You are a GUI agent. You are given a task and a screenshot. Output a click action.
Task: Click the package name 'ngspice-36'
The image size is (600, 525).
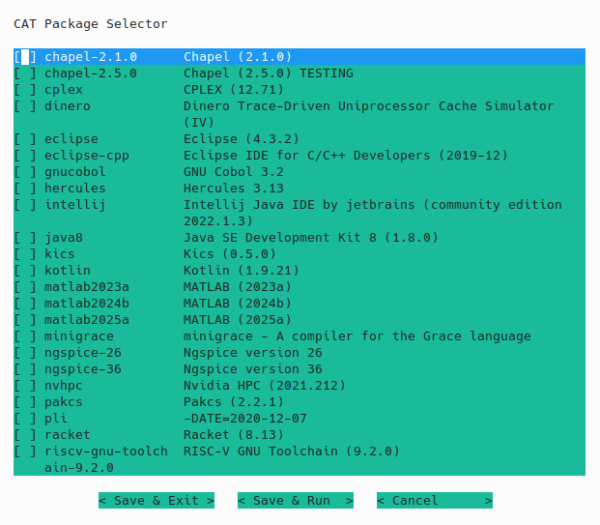83,369
